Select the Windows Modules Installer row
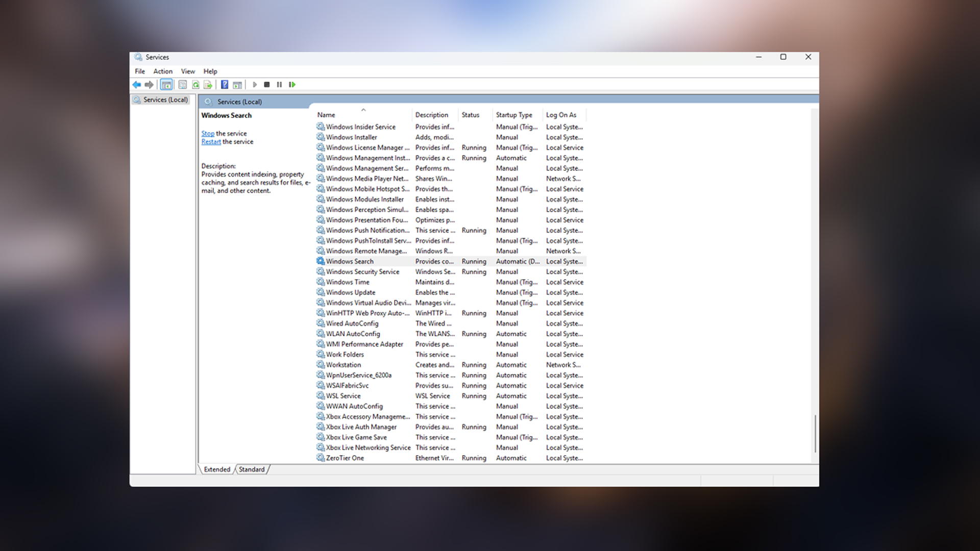 coord(451,199)
